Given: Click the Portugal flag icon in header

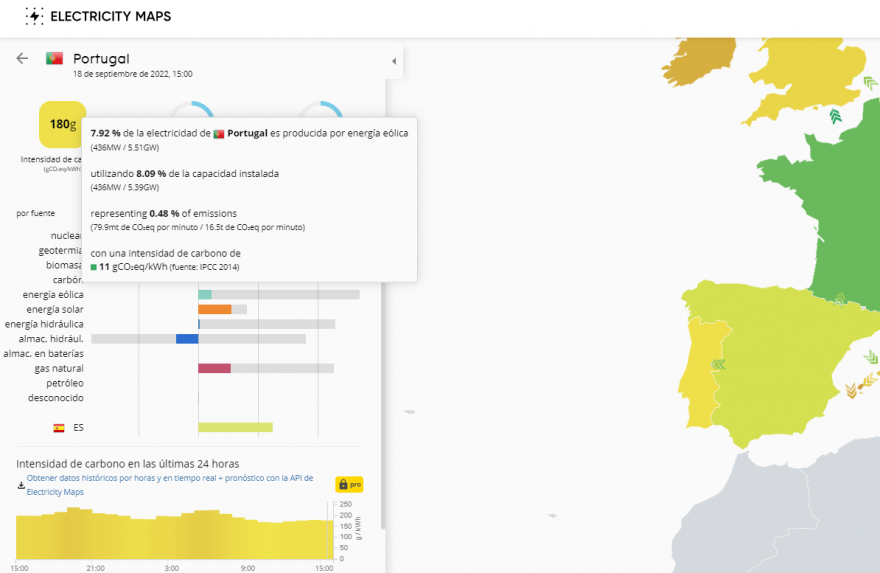Looking at the screenshot, I should coord(54,58).
